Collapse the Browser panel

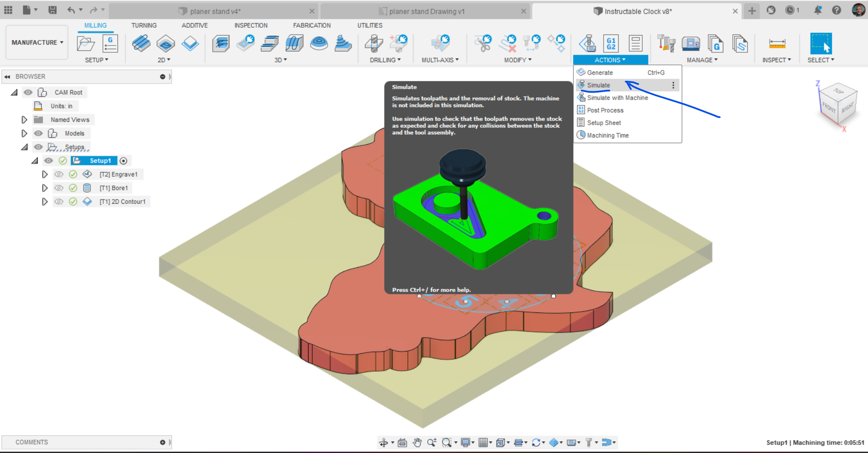(x=7, y=77)
